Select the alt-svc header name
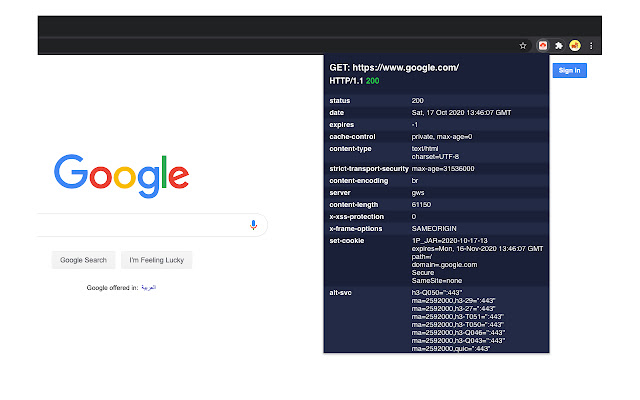This screenshot has height=400, width=640. (x=340, y=293)
